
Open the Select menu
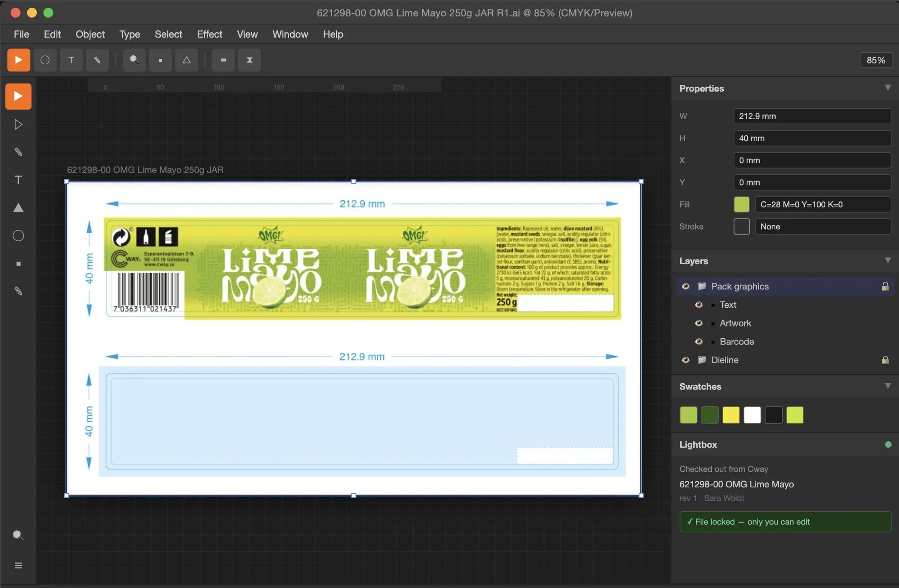pyautogui.click(x=169, y=34)
